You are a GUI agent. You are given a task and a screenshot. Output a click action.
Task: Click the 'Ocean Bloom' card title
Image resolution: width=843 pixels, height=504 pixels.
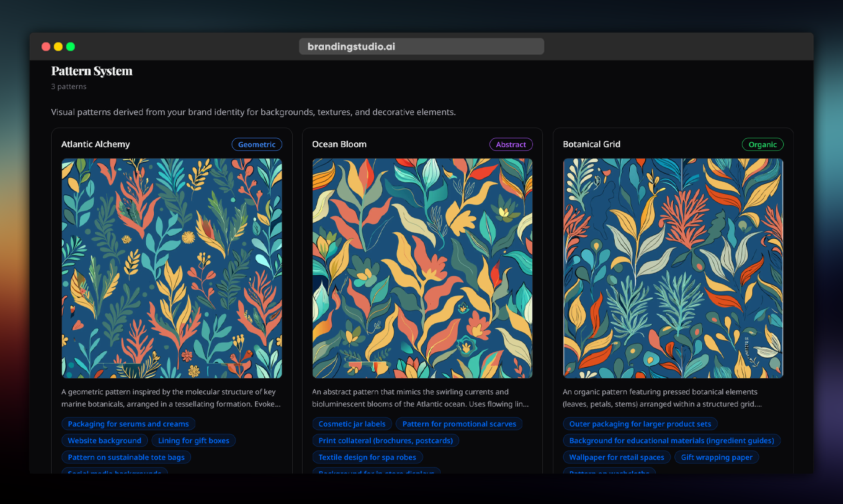(339, 144)
